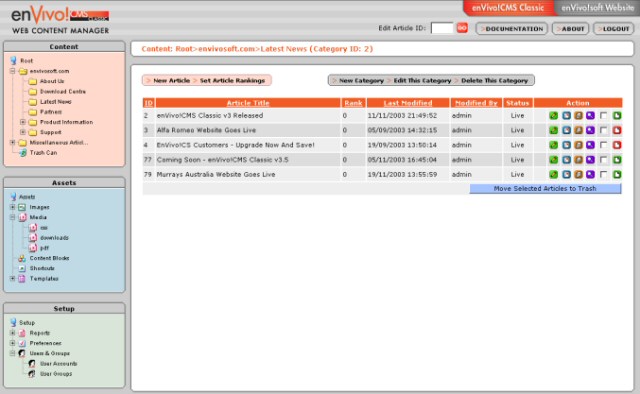640x394 pixels.
Task: Click the pdf media folder icon
Action: point(33,248)
